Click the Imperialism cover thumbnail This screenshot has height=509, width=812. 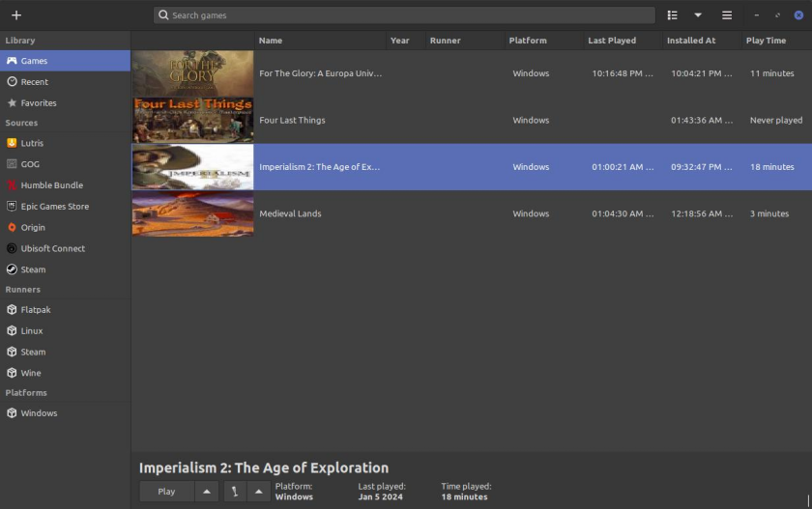coord(192,166)
